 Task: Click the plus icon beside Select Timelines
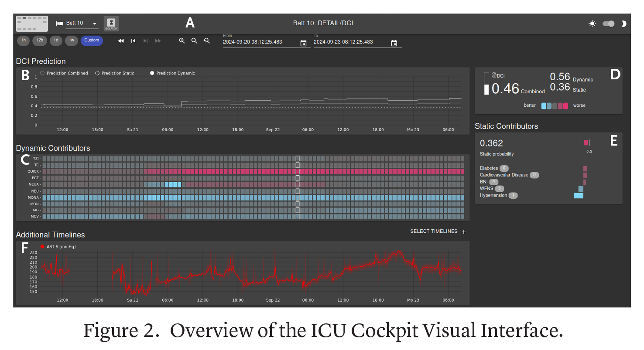click(464, 232)
